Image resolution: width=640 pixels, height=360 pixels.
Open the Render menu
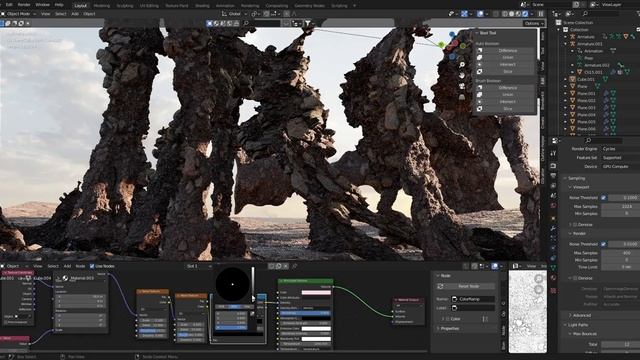click(x=24, y=4)
